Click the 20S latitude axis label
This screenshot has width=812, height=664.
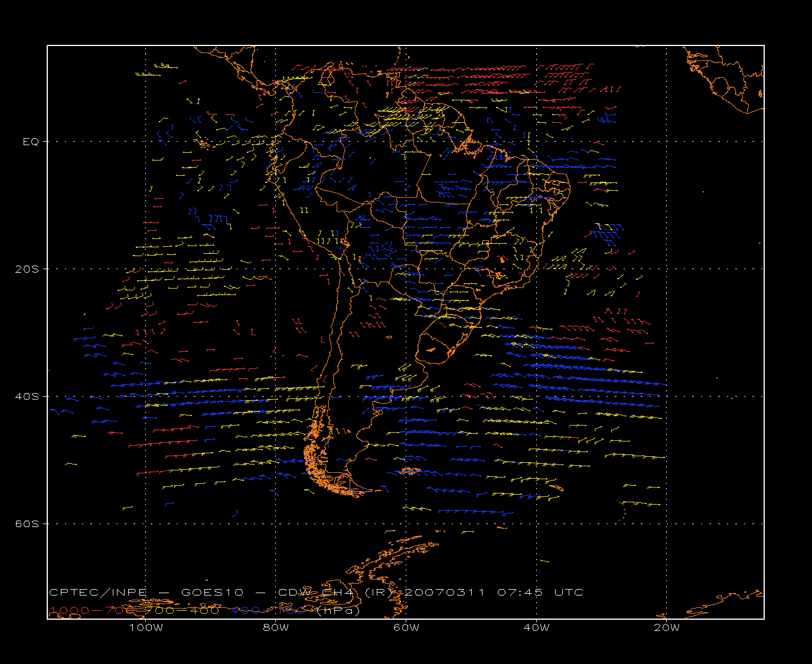(27, 269)
